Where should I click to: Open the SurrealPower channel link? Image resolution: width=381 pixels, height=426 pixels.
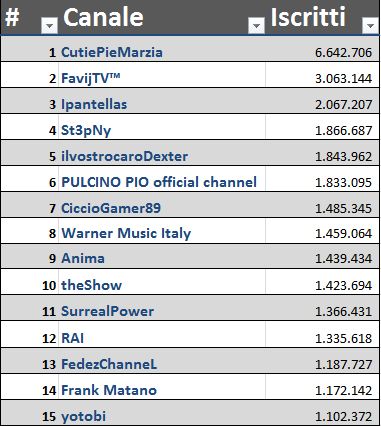(108, 311)
